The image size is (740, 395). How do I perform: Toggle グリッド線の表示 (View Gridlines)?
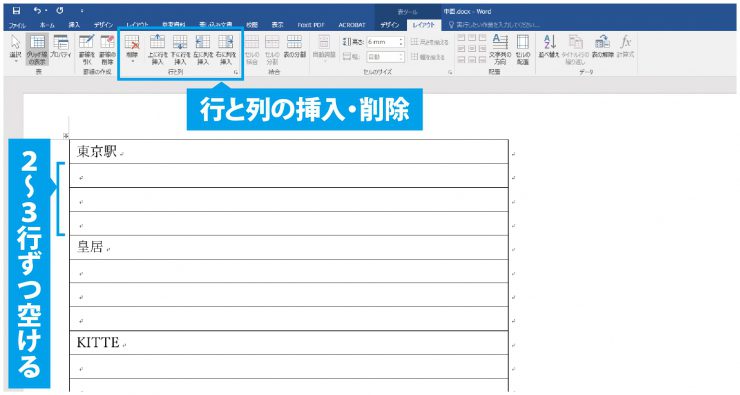(x=37, y=49)
